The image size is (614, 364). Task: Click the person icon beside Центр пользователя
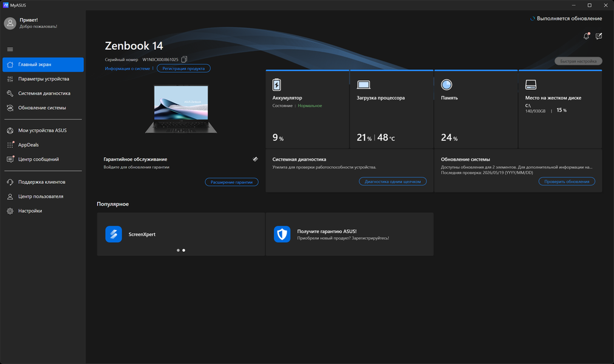10,197
